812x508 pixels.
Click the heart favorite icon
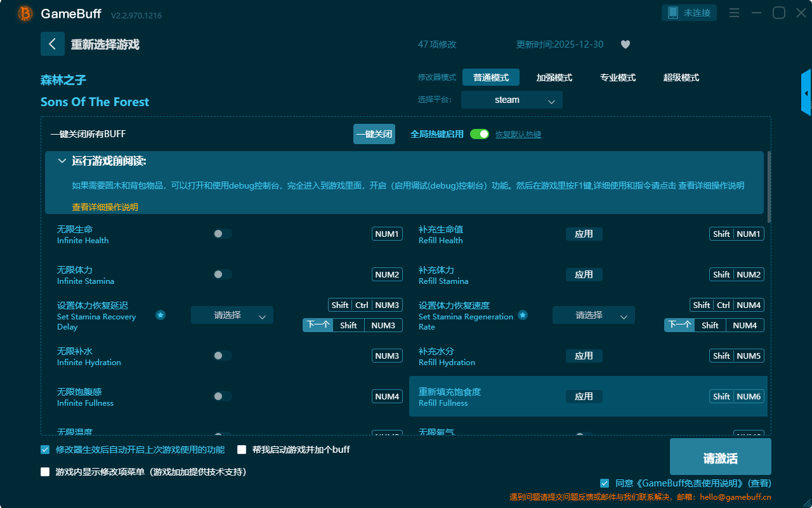625,44
